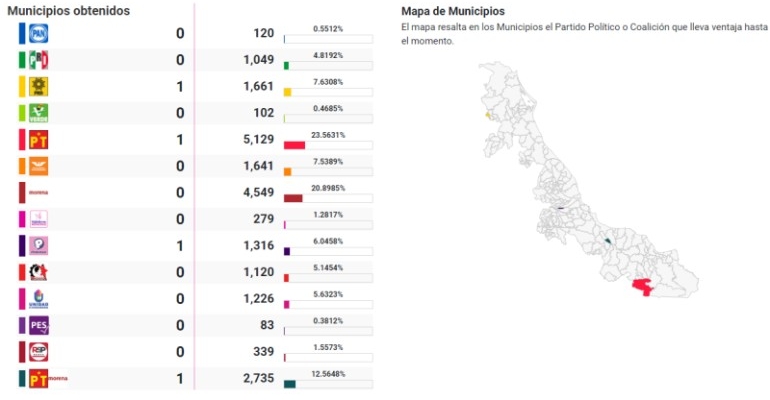Click the large red municipality on map
The width and height of the screenshot is (770, 400).
pyautogui.click(x=650, y=287)
